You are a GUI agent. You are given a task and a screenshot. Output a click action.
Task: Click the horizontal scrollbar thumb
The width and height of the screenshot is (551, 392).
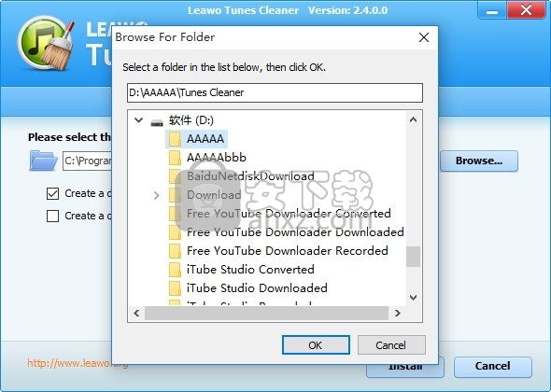pyautogui.click(x=266, y=313)
